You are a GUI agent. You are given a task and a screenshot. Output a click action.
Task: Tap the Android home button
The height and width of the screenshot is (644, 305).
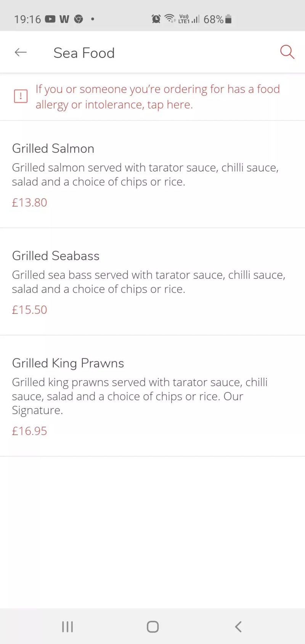coord(152,626)
